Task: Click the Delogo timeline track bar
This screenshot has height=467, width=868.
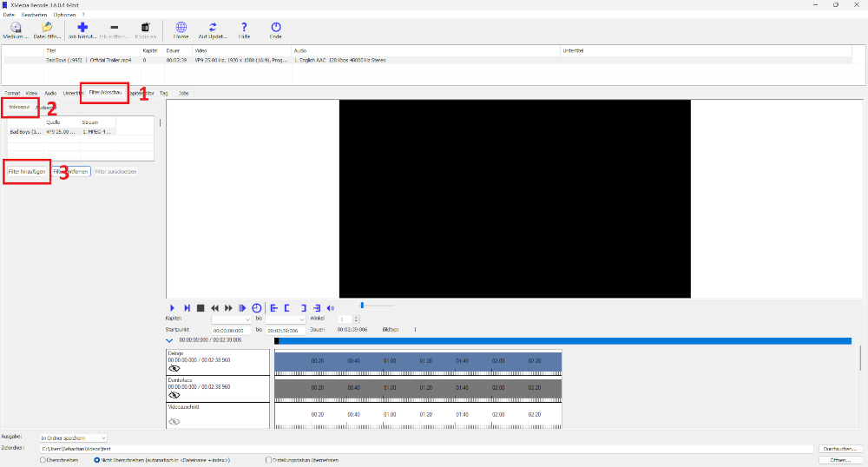Action: pos(418,363)
